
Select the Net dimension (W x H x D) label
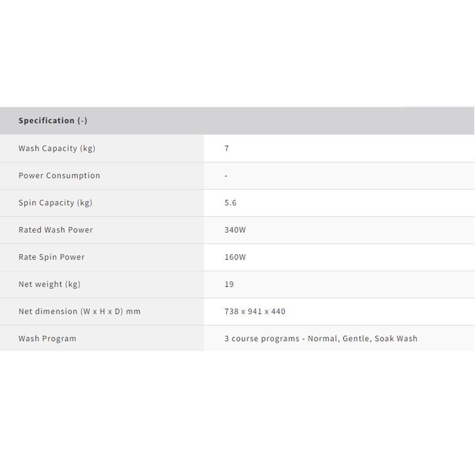pos(79,312)
